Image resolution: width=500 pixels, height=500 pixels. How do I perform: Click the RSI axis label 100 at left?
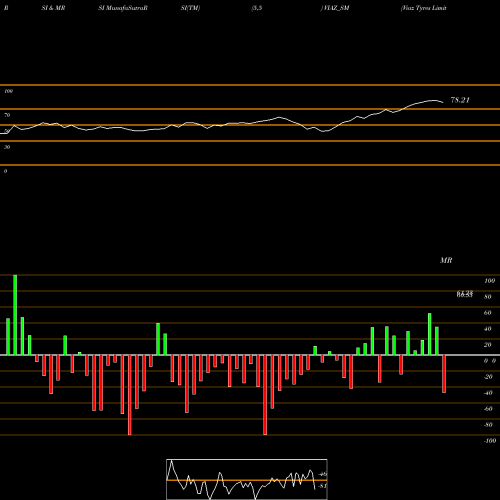pos(8,91)
